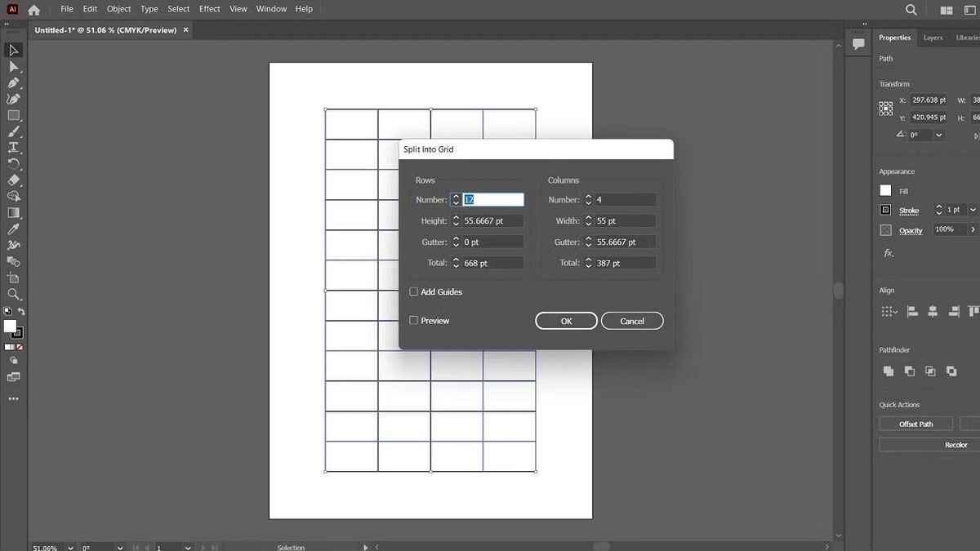Select the Shape Builder tool
Viewport: 980px width, 551px height.
point(13,197)
